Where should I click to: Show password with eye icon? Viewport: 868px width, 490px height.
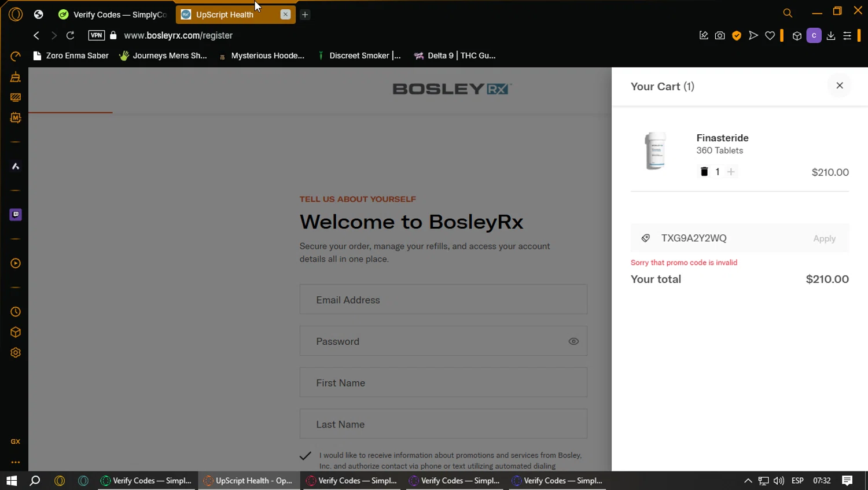[x=573, y=341]
